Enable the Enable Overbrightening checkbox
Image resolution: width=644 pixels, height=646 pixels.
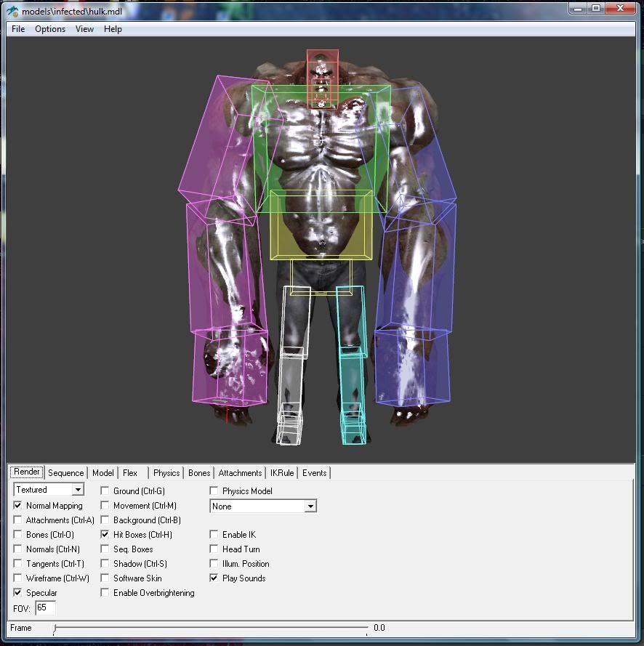pos(105,592)
